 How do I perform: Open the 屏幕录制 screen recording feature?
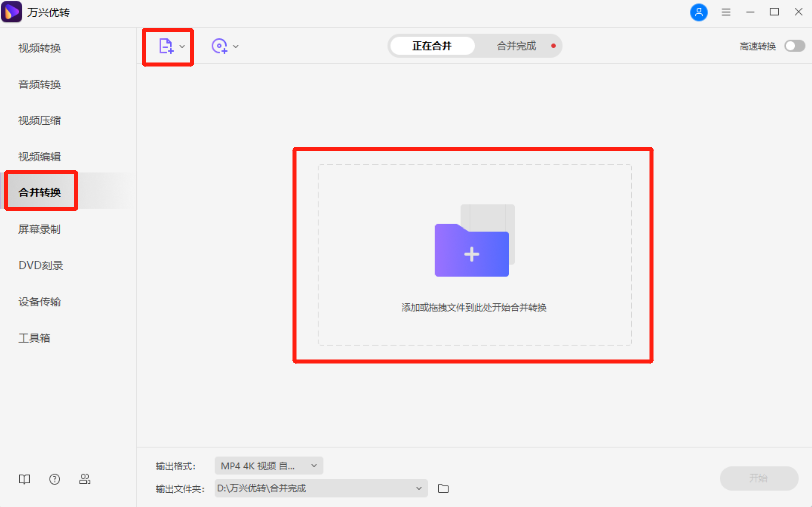click(x=39, y=229)
